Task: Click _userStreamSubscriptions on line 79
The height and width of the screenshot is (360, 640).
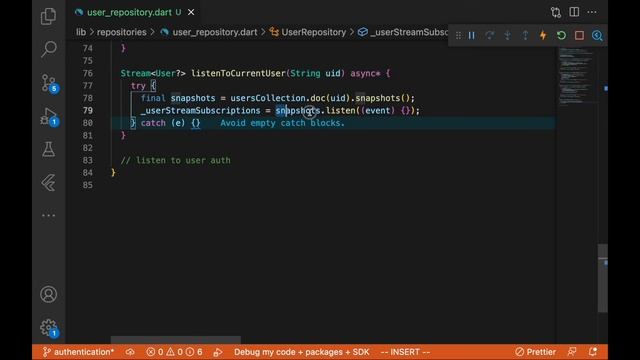Action: pos(200,111)
